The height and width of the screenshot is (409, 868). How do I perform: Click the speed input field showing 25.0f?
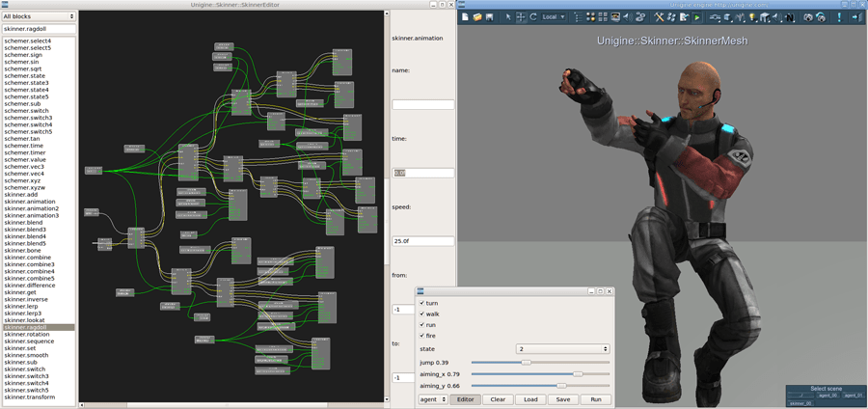click(x=422, y=240)
